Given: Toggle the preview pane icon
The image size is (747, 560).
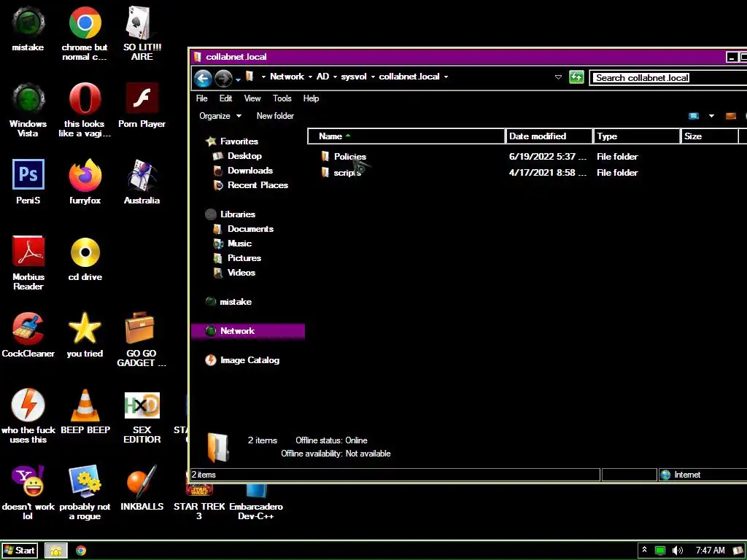Looking at the screenshot, I should pos(731,116).
